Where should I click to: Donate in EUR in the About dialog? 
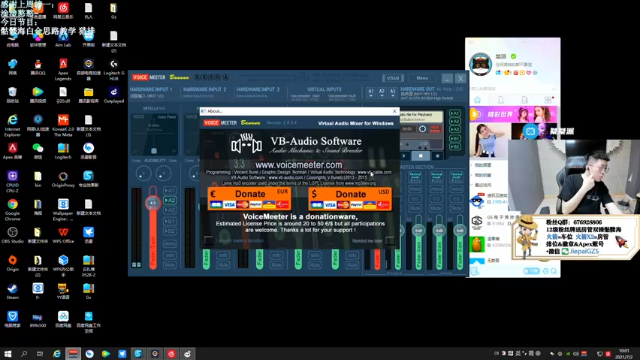click(249, 199)
